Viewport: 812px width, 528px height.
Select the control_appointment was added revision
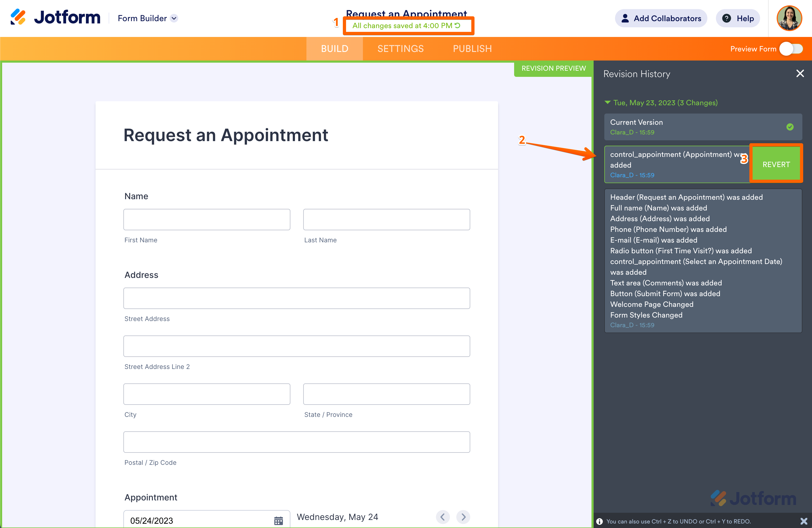pos(677,164)
